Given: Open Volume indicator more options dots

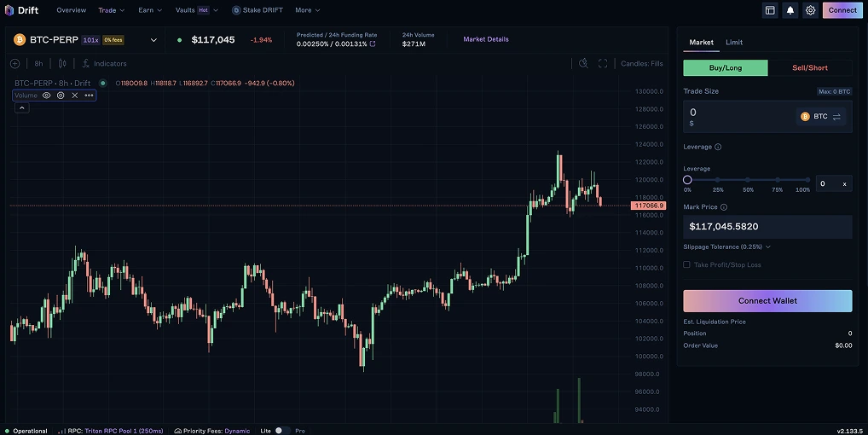Looking at the screenshot, I should (x=90, y=96).
